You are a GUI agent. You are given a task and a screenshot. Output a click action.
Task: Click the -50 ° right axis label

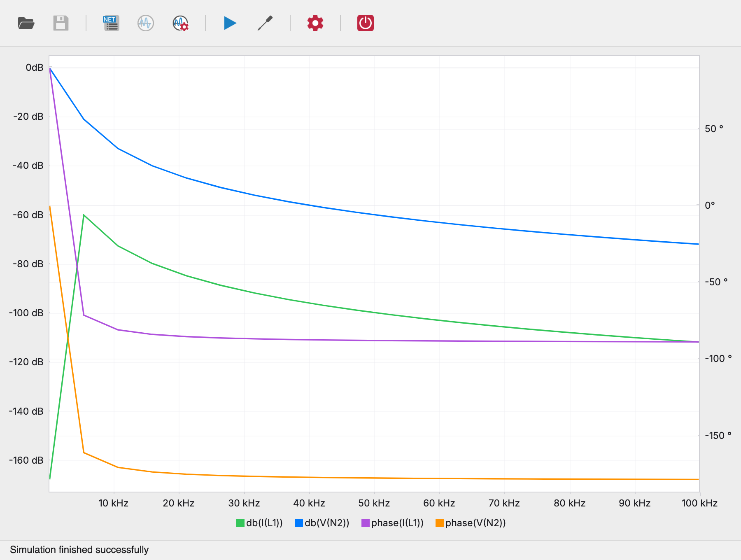(x=716, y=282)
